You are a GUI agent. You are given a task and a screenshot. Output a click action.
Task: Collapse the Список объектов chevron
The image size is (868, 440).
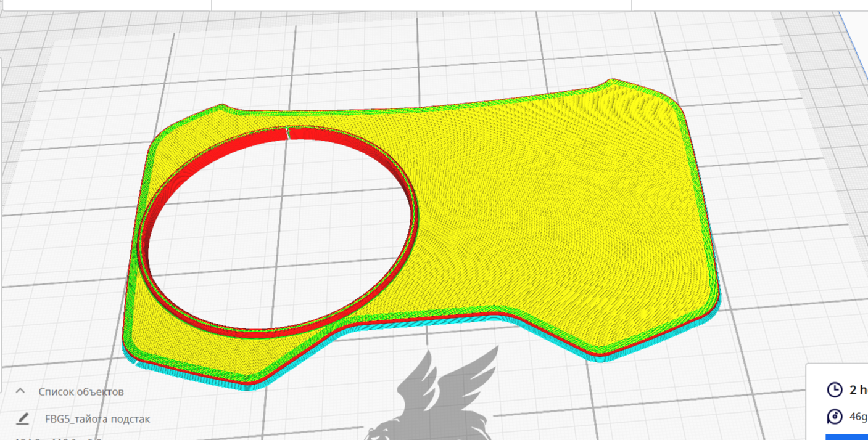click(x=20, y=391)
